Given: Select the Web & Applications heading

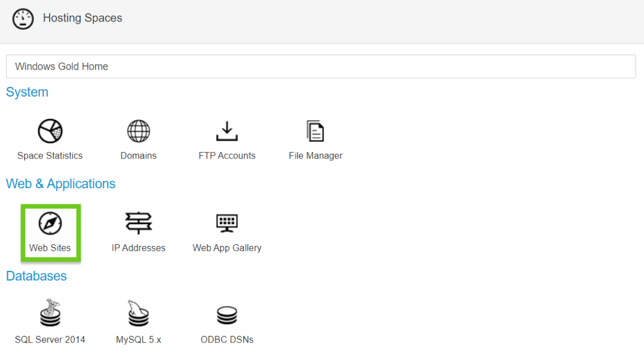Looking at the screenshot, I should 60,184.
